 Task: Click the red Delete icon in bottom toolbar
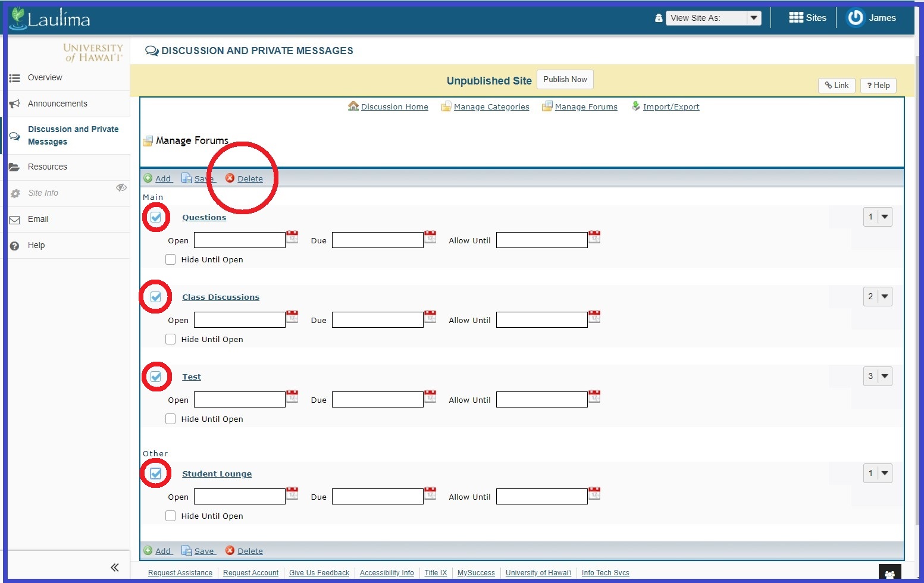(x=230, y=551)
